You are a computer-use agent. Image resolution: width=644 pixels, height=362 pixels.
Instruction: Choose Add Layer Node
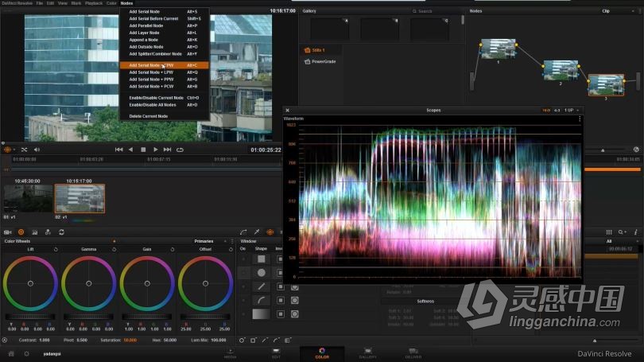click(165, 33)
